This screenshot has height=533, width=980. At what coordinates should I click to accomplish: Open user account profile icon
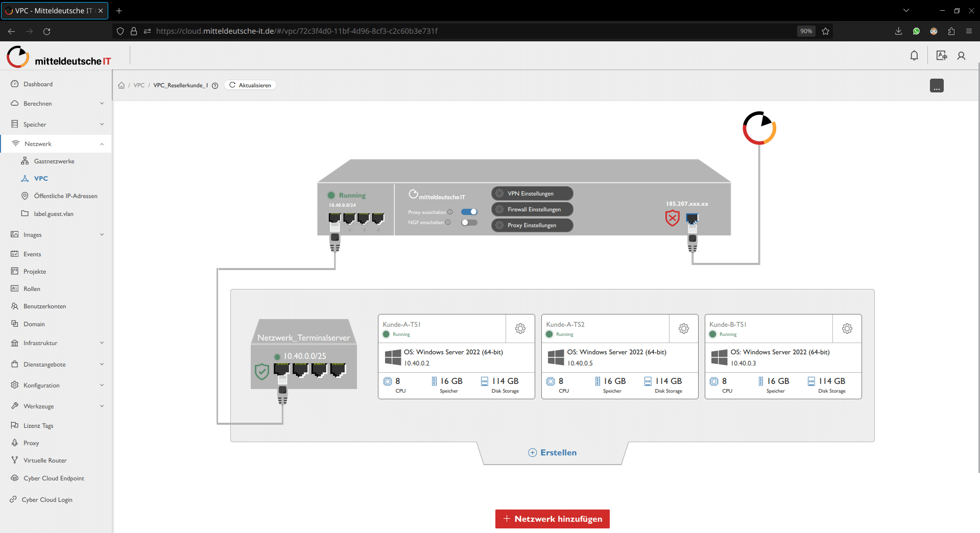[x=961, y=56]
